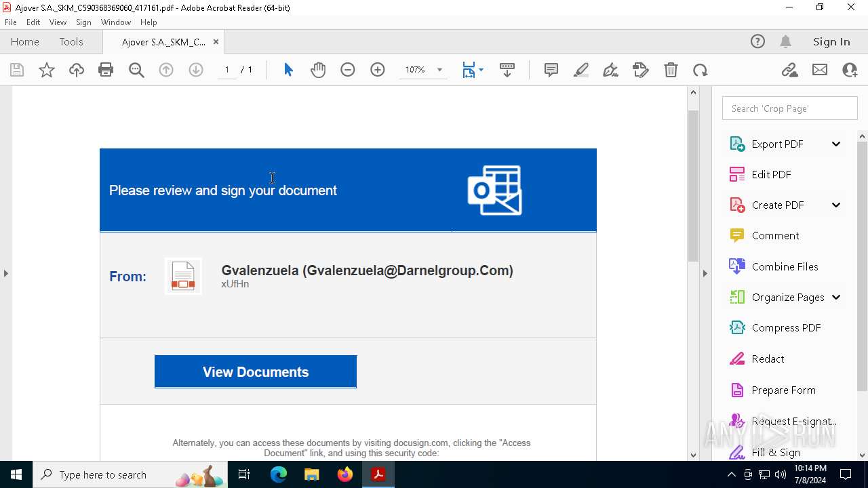Click the delete trash icon
Viewport: 868px width, 488px height.
pyautogui.click(x=671, y=70)
